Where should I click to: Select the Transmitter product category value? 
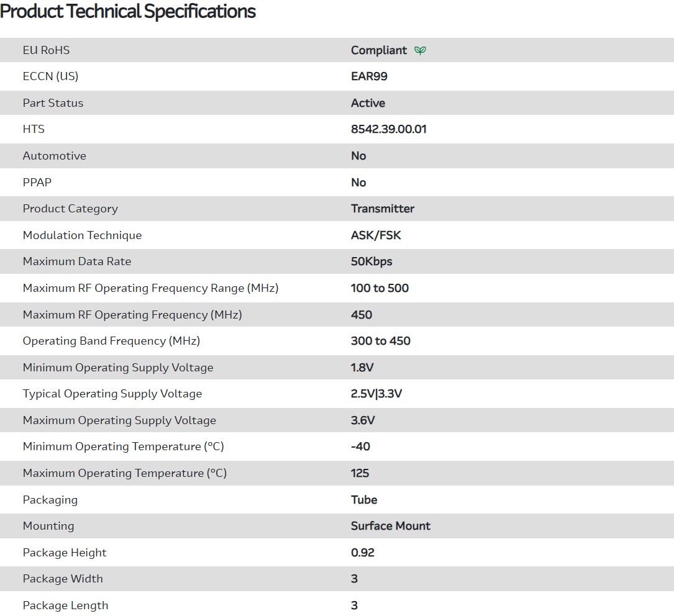[x=382, y=209]
